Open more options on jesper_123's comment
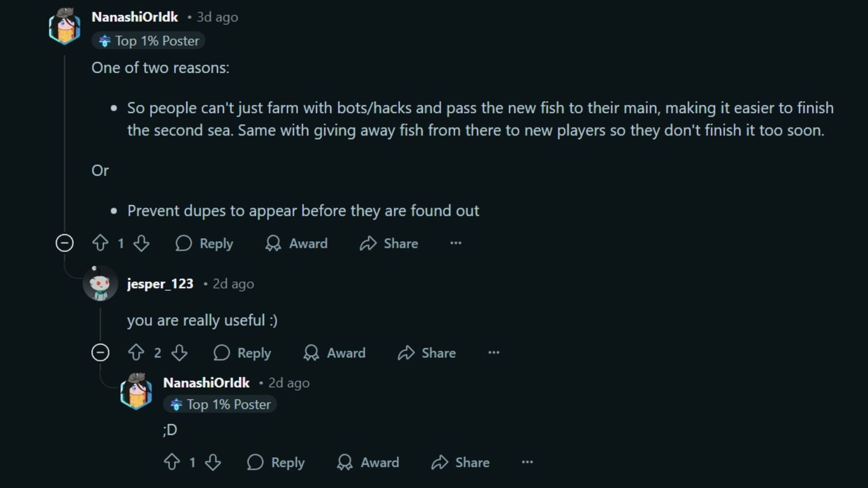This screenshot has width=868, height=488. [x=494, y=352]
